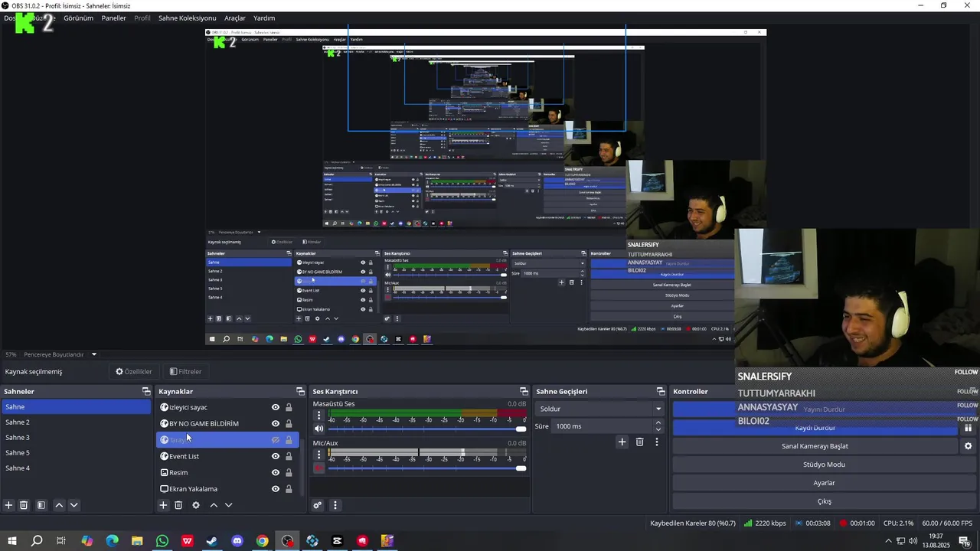Open scene filters icon in the Sahneler toolbar
This screenshot has height=551, width=980.
click(41, 505)
